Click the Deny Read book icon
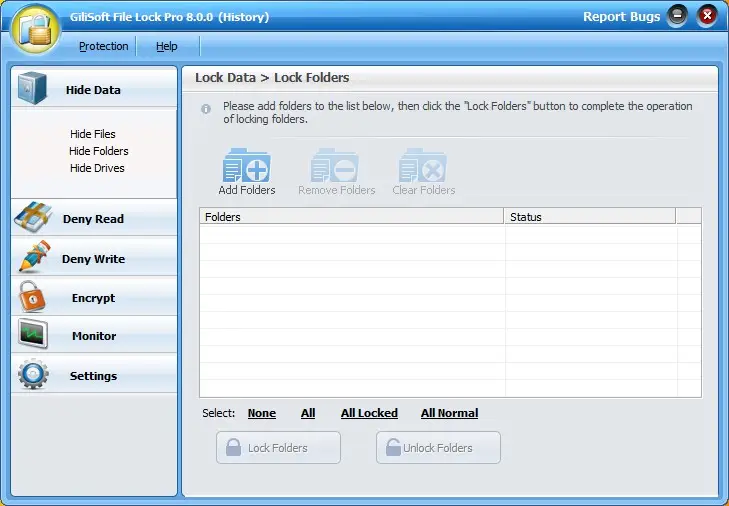729x506 pixels. 32,217
